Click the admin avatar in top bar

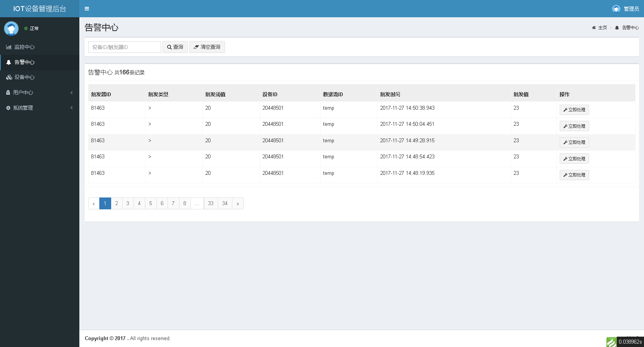[616, 8]
